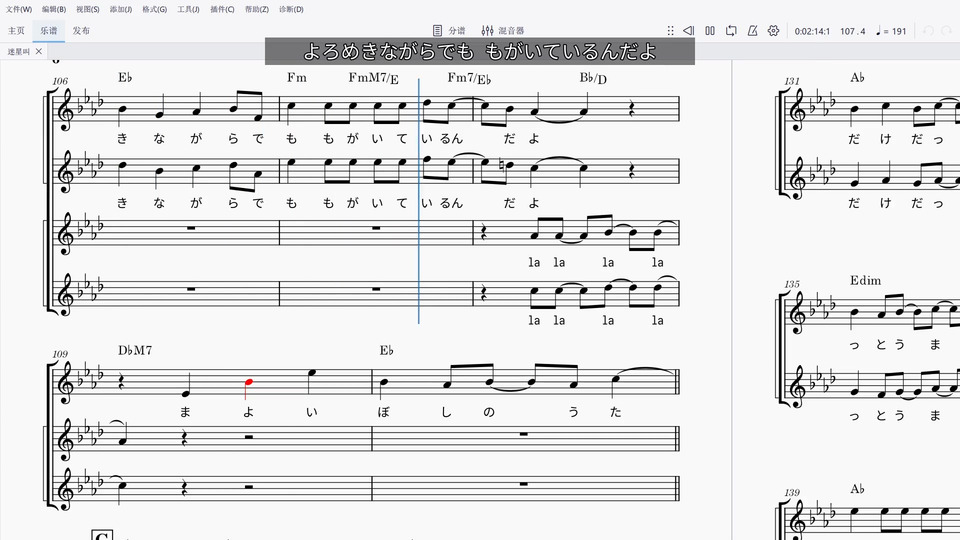Viewport: 960px width, 540px height.
Task: Click the tempo display 191
Action: 891,31
